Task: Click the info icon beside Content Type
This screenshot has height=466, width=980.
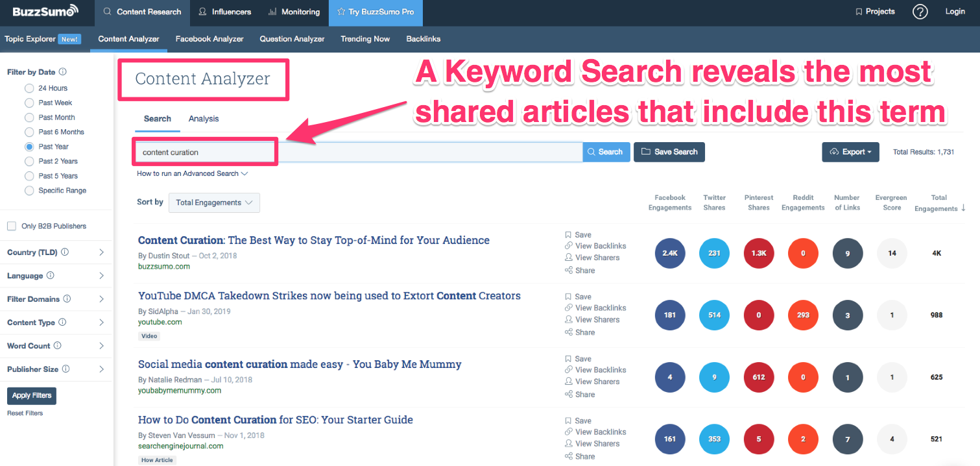Action: [62, 323]
